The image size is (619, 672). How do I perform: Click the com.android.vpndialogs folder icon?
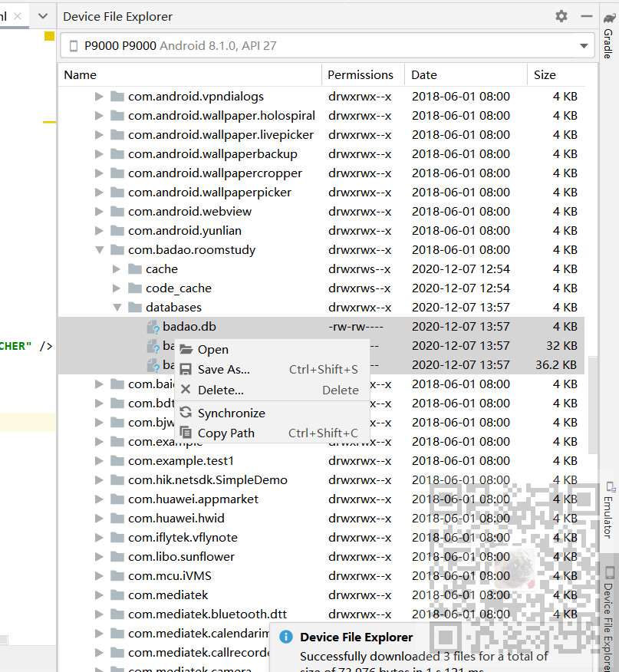[x=117, y=96]
